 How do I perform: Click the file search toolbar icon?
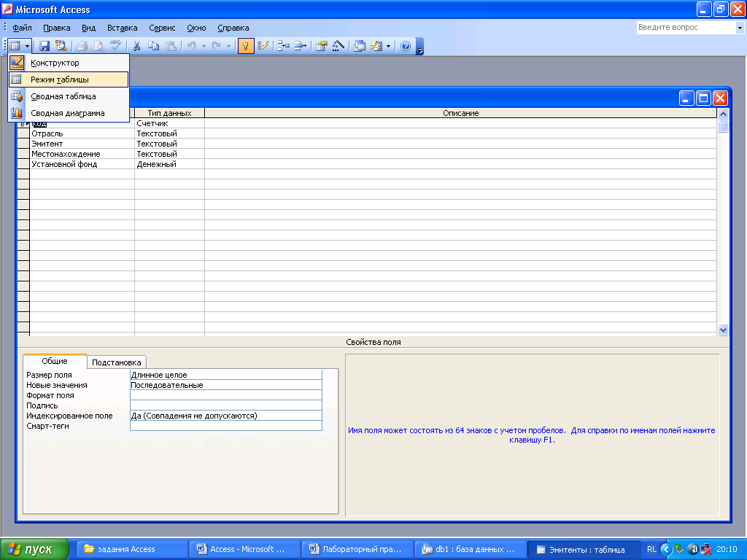(61, 46)
